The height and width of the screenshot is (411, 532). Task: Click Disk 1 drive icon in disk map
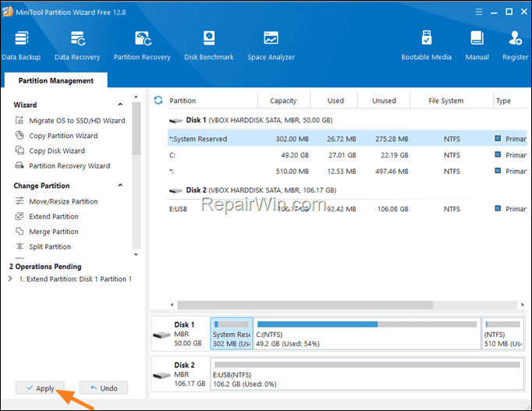[161, 335]
